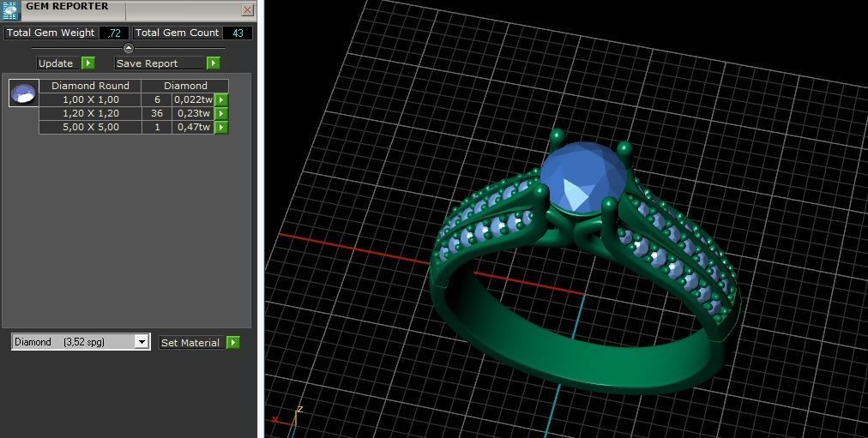Click the blue center stone in viewport
The image size is (868, 438).
(583, 178)
